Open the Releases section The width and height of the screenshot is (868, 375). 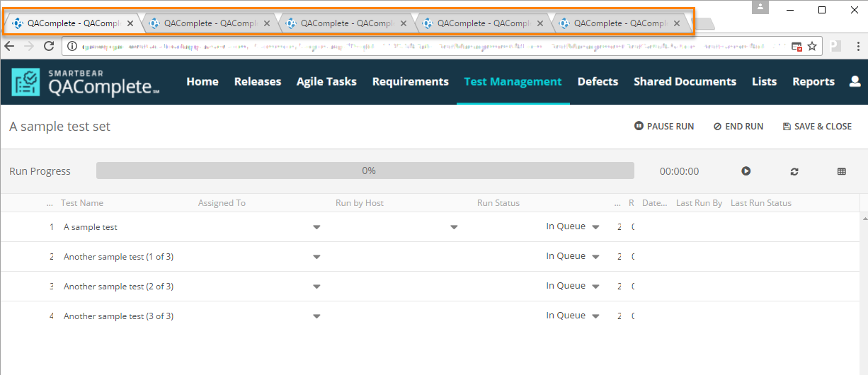coord(258,82)
